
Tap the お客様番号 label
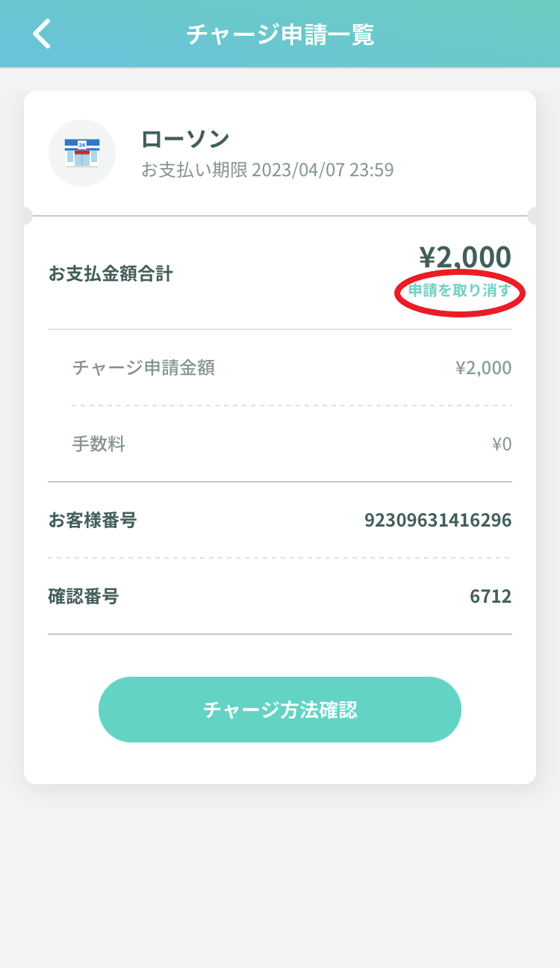93,521
